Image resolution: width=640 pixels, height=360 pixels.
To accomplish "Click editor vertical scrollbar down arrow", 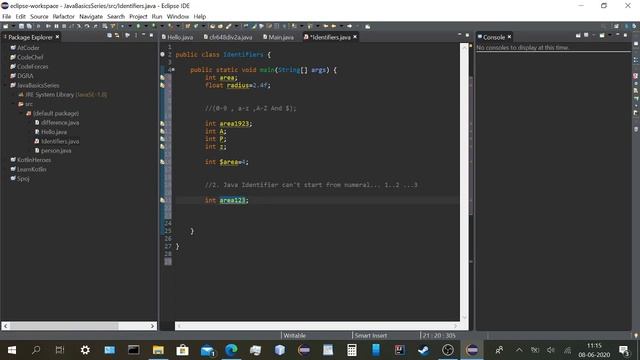I will pos(464,317).
